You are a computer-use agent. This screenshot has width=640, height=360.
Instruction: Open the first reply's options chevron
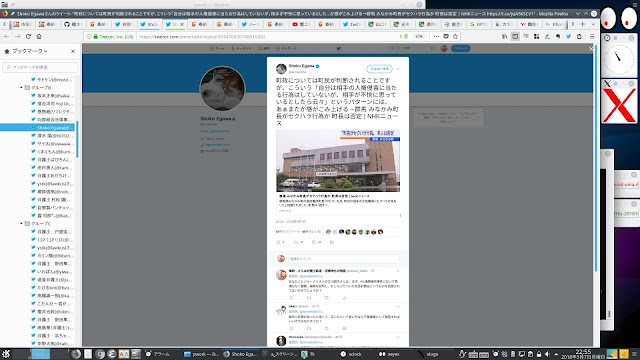pos(398,271)
